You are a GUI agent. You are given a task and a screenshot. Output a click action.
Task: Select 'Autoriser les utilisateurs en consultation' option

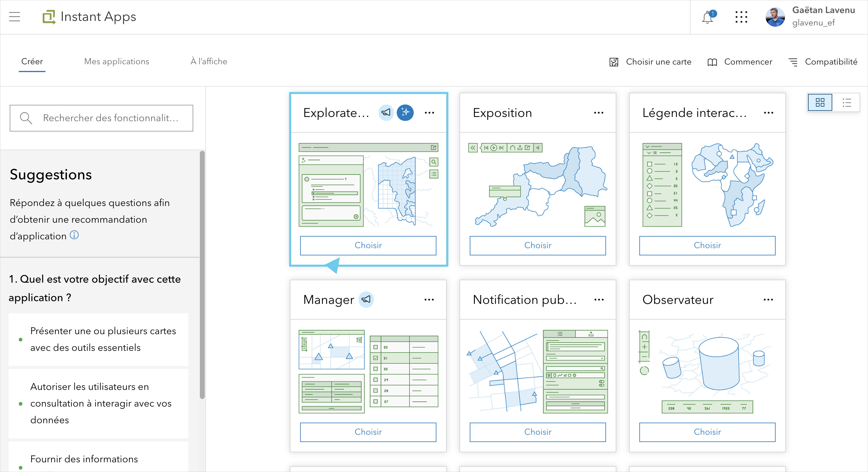coord(98,403)
